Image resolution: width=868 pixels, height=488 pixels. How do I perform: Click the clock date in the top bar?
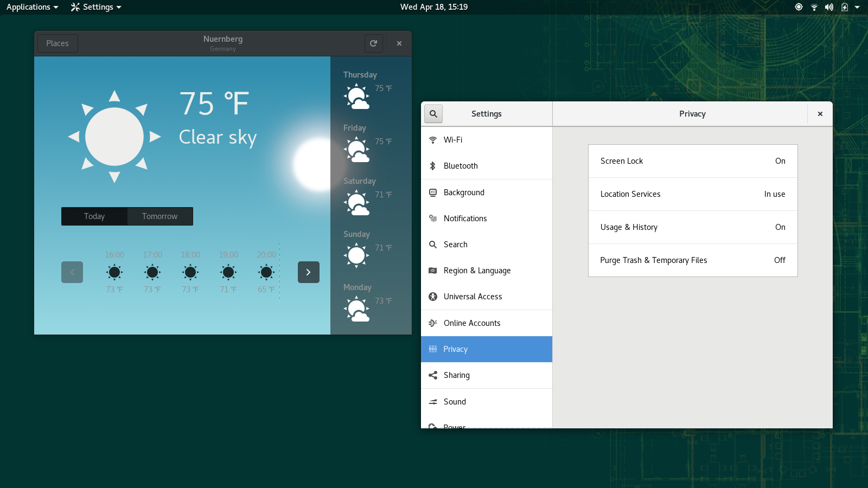tap(433, 7)
